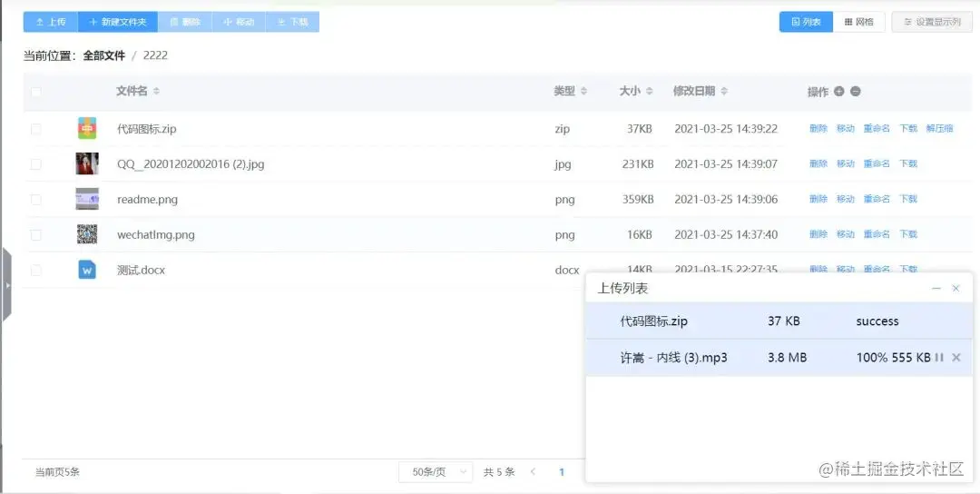Screen dimensions: 980x494
Task: Move wechatImg.png via 移动 link
Action: coord(846,234)
